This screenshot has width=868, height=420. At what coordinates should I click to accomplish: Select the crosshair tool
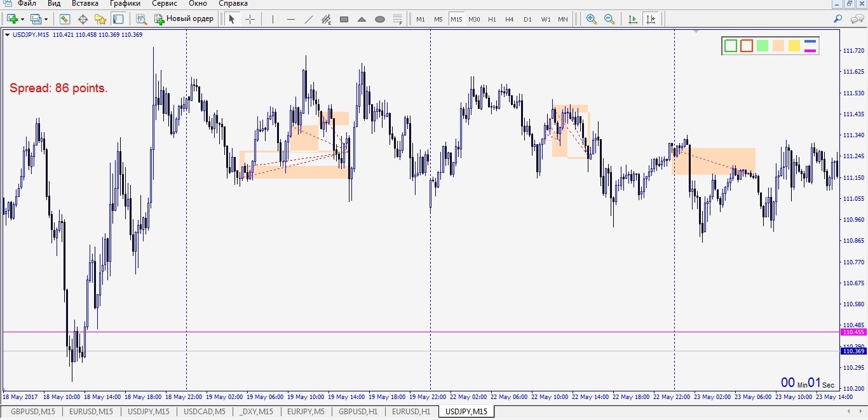250,19
